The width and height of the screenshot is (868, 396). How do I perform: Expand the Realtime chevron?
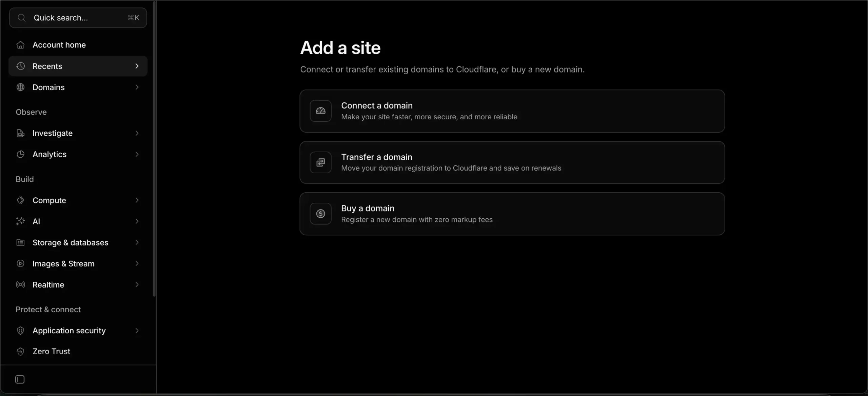[137, 284]
